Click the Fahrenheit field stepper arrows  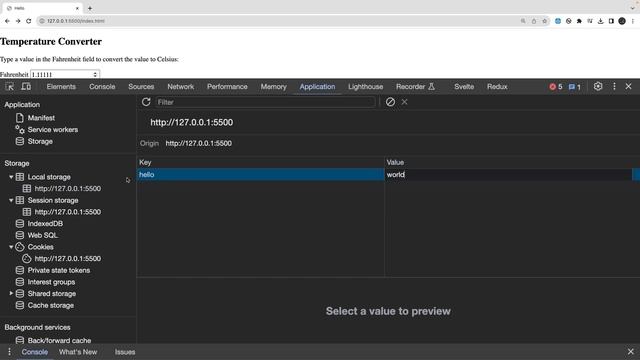click(x=95, y=74)
